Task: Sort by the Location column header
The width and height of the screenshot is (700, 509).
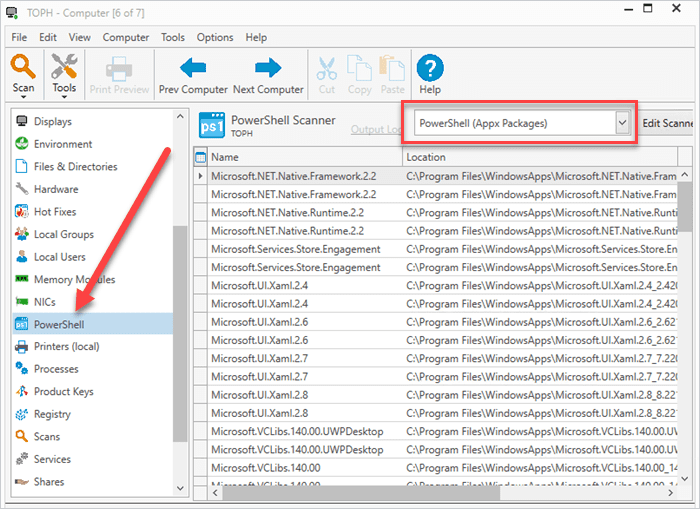Action: pyautogui.click(x=540, y=157)
